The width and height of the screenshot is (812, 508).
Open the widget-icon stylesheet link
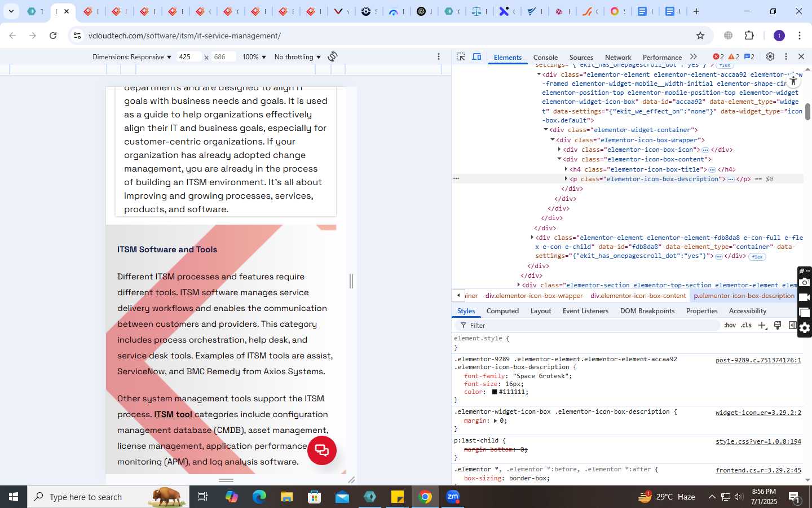[758, 413]
